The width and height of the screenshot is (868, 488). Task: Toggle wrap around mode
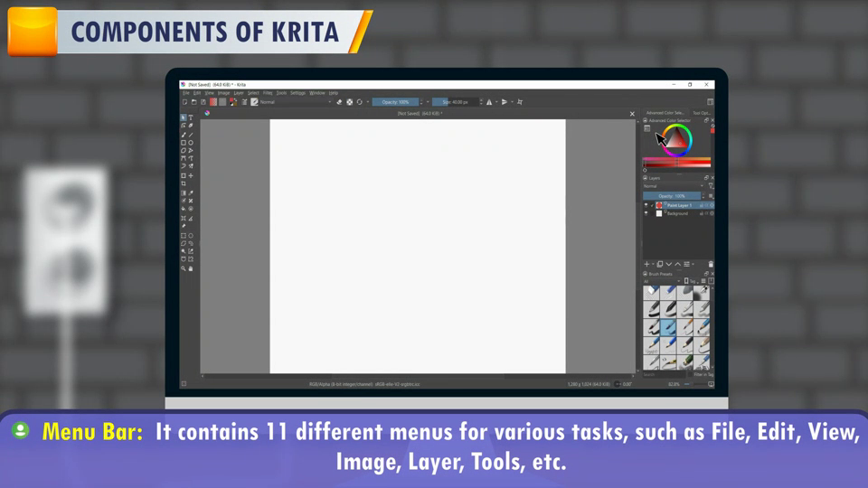(x=520, y=102)
